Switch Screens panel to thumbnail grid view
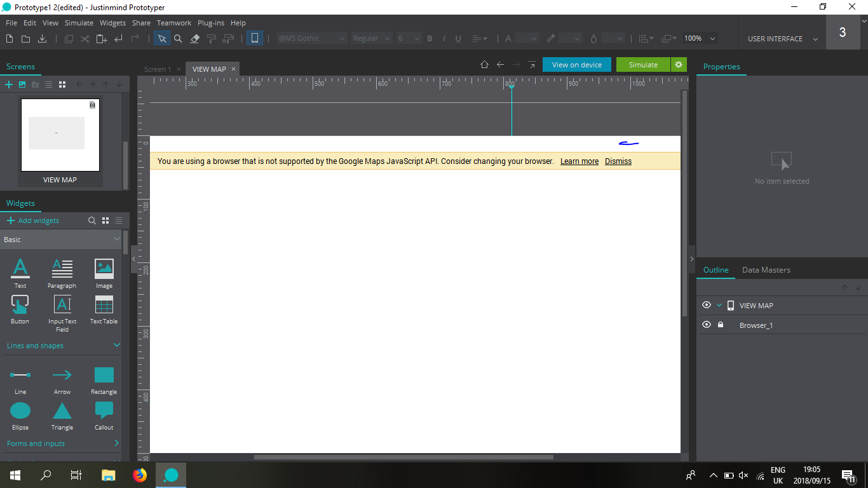This screenshot has height=488, width=868. point(62,84)
